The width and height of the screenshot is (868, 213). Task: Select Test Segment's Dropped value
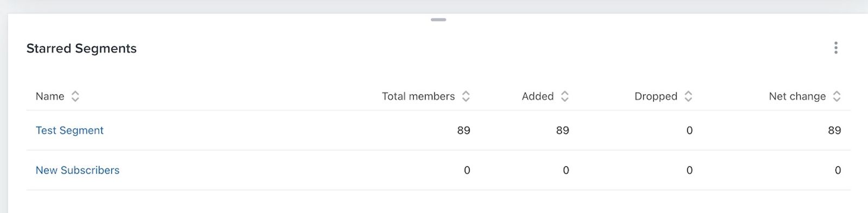[690, 131]
